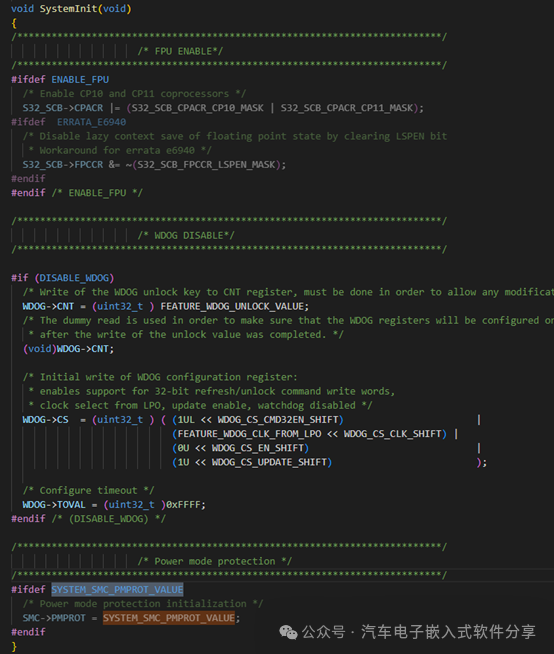554x654 pixels.
Task: Click the SystemInit function name
Action: tap(68, 8)
